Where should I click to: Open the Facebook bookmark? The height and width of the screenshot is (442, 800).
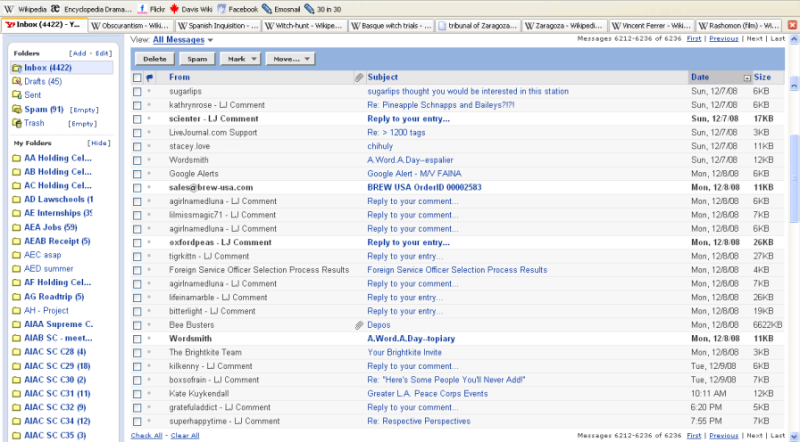(237, 9)
